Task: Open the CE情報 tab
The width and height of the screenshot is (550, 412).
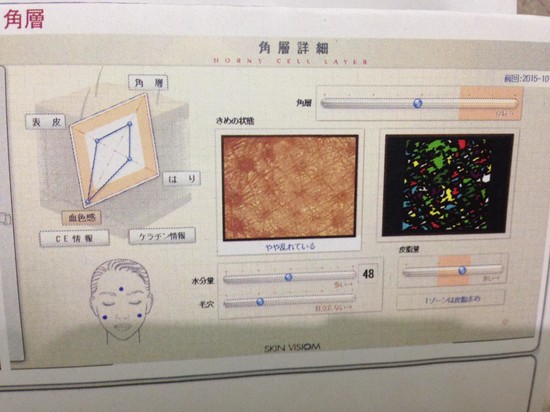Action: (x=74, y=238)
